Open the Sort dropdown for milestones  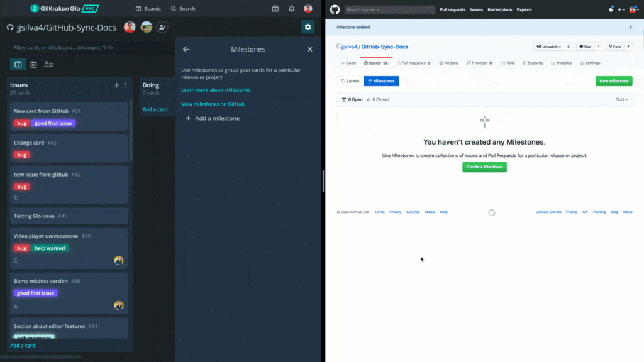coord(622,99)
